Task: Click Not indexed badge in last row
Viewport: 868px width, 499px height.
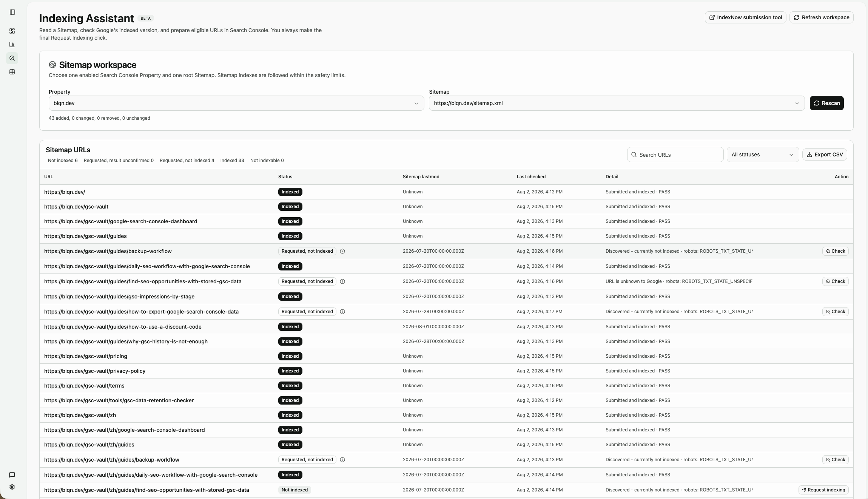Action: point(294,490)
